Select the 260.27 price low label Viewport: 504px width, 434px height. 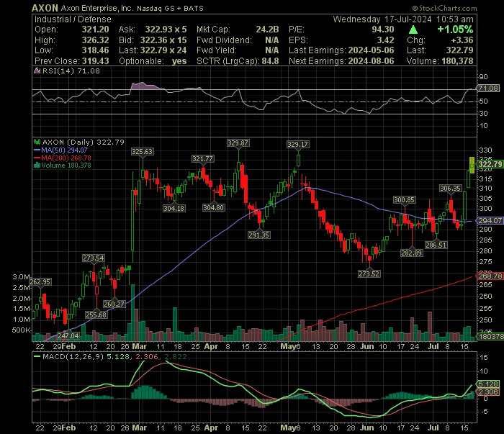click(x=114, y=304)
